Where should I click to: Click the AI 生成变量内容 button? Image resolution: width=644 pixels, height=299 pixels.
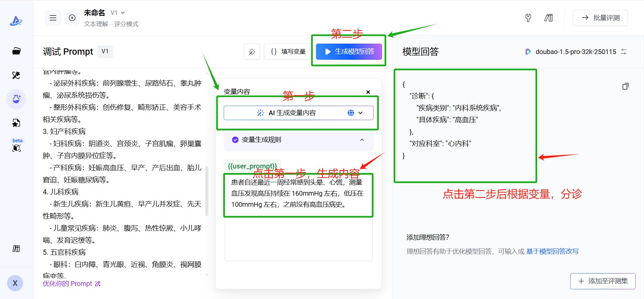tap(299, 113)
